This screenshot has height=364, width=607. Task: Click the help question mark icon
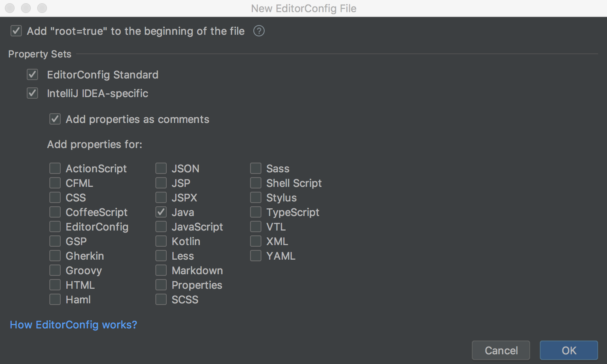click(x=259, y=31)
